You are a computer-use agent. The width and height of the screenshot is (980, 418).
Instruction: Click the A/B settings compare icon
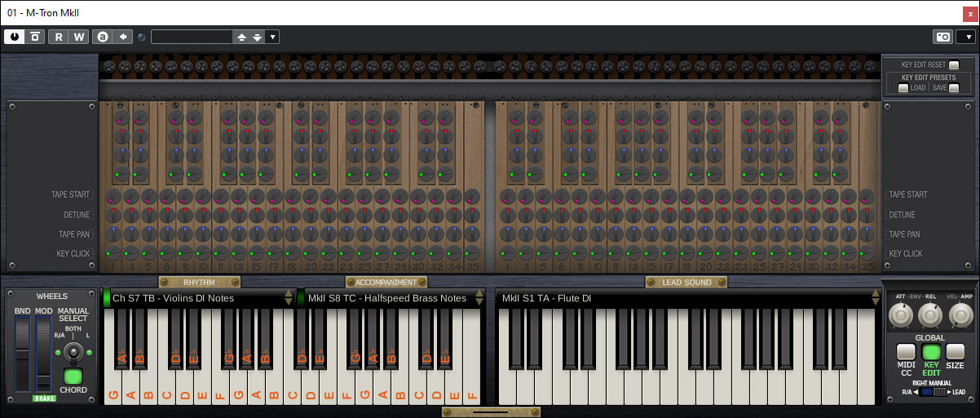102,37
